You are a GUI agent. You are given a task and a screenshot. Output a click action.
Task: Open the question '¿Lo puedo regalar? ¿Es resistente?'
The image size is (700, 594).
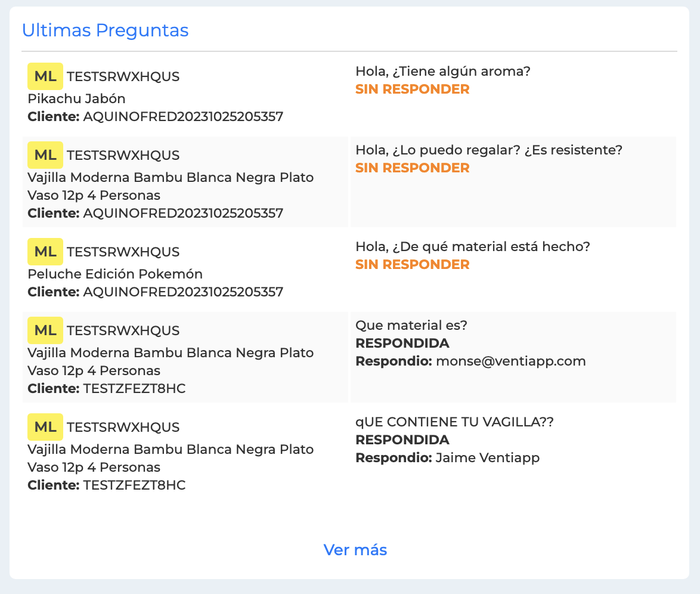(x=507, y=150)
